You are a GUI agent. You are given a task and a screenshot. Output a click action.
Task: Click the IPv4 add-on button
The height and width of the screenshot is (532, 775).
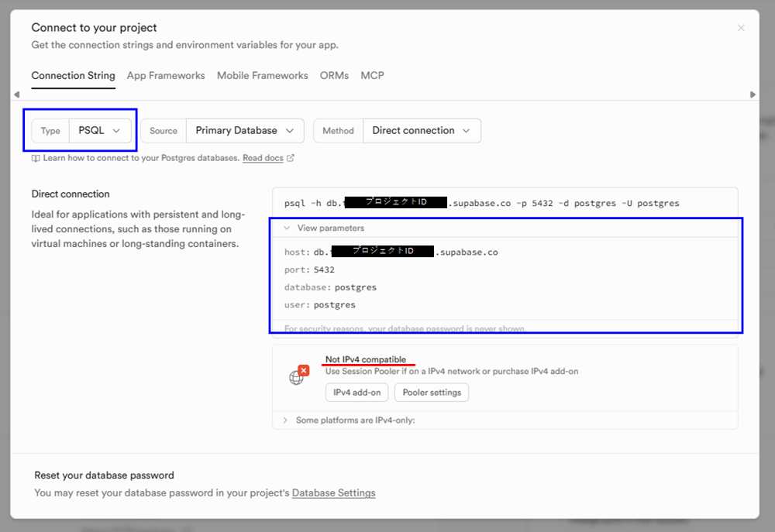[356, 393]
